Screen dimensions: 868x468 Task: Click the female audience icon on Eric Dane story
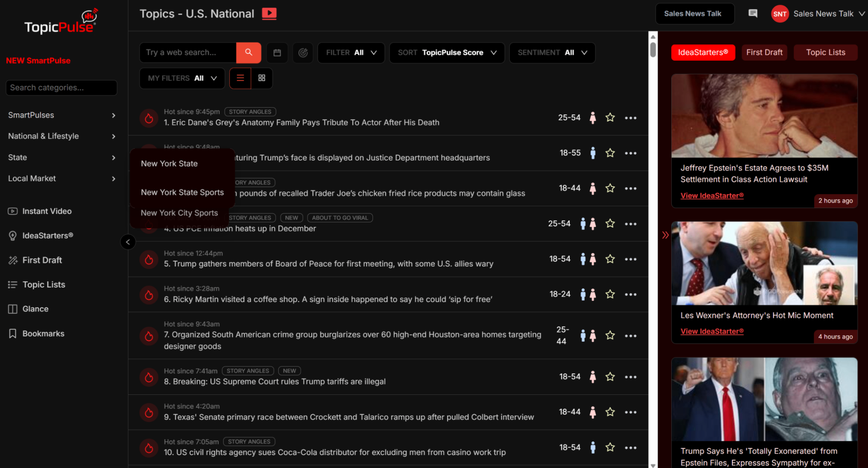(x=593, y=118)
